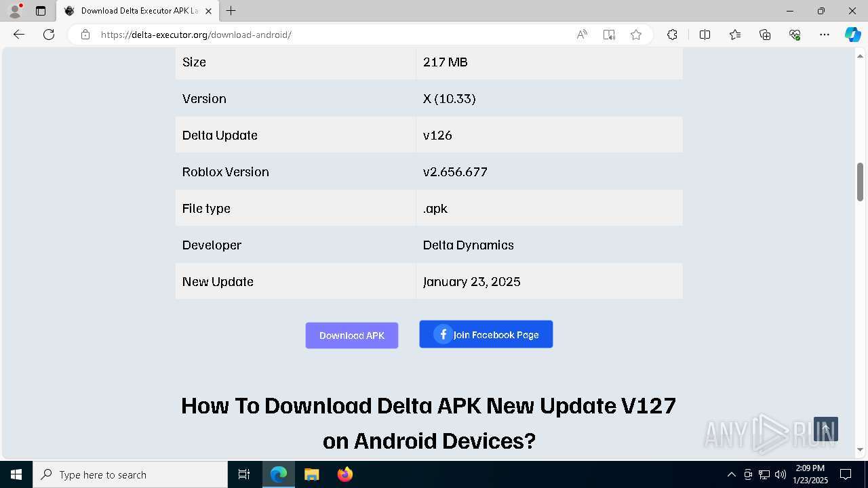Select the 'Delta Dynamics' developer value
The width and height of the screenshot is (868, 488).
469,245
